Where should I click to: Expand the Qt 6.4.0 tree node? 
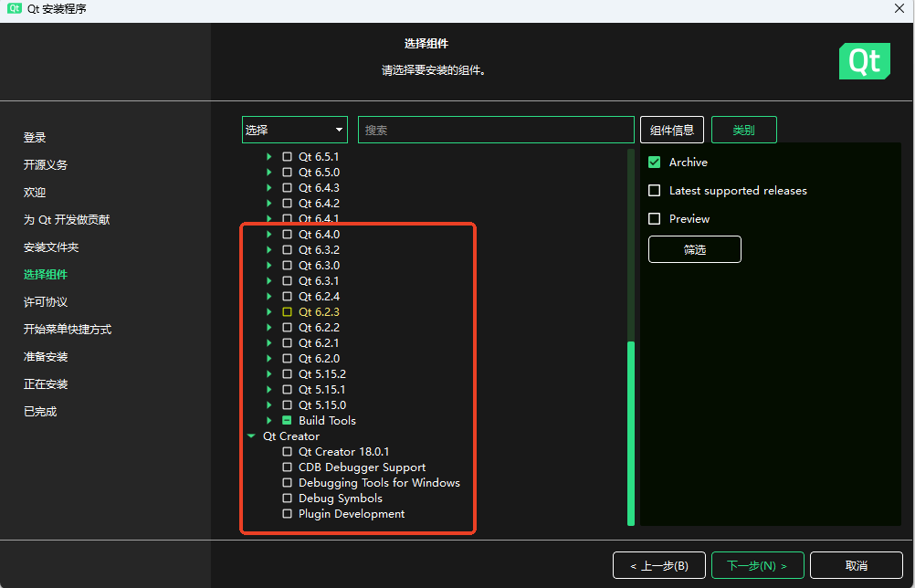(269, 235)
